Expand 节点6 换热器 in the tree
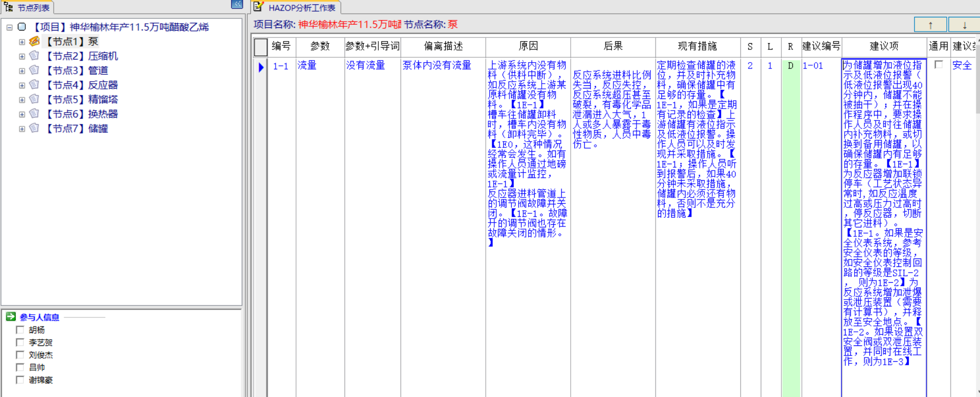 click(x=22, y=114)
